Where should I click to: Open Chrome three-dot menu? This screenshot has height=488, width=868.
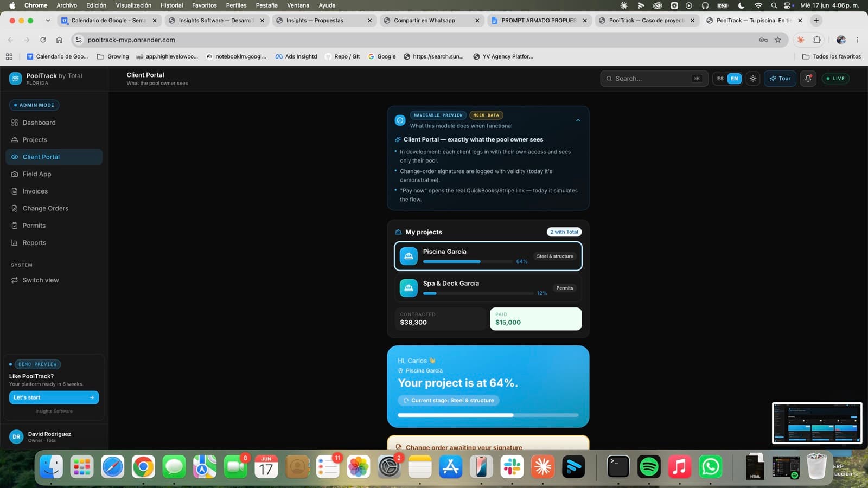(x=857, y=40)
